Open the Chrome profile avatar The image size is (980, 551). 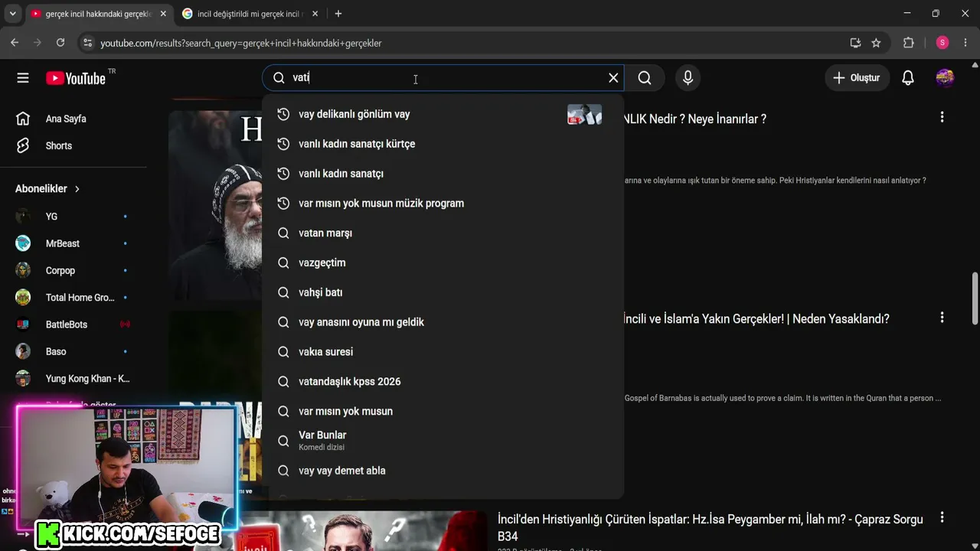[942, 43]
